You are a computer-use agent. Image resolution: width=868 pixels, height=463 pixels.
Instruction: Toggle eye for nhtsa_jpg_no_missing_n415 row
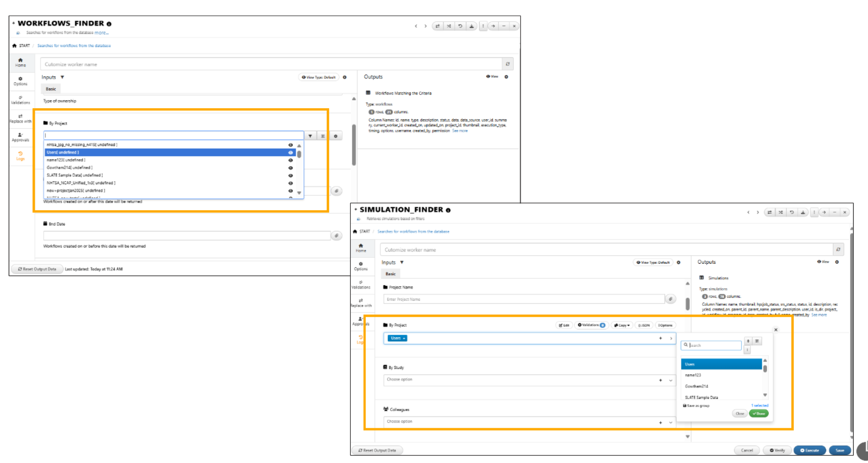click(x=291, y=145)
